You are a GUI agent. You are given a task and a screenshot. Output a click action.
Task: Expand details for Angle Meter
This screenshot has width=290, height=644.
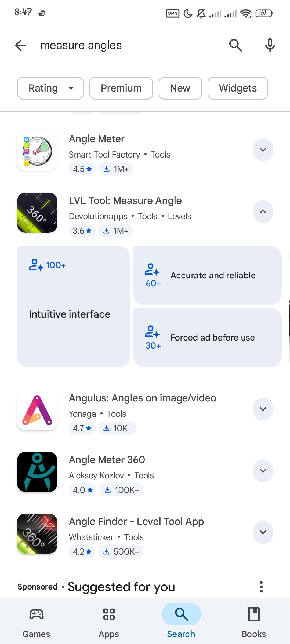[263, 150]
